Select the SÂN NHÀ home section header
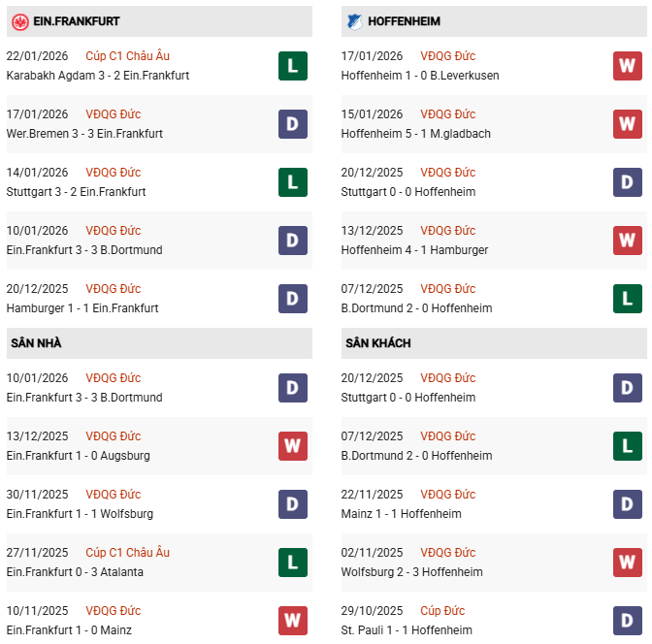 pyautogui.click(x=36, y=343)
